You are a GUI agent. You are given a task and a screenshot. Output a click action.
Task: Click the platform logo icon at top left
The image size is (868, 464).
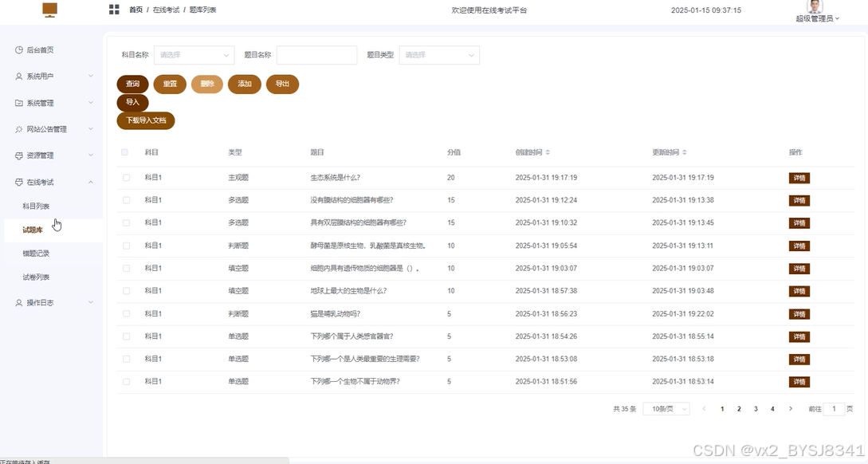click(50, 10)
